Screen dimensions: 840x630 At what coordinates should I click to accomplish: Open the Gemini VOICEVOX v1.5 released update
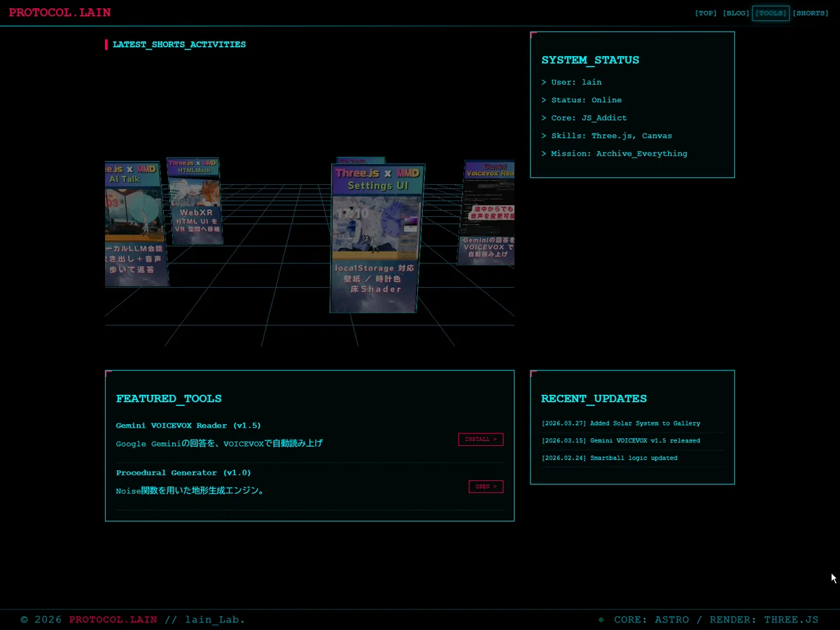click(x=620, y=441)
